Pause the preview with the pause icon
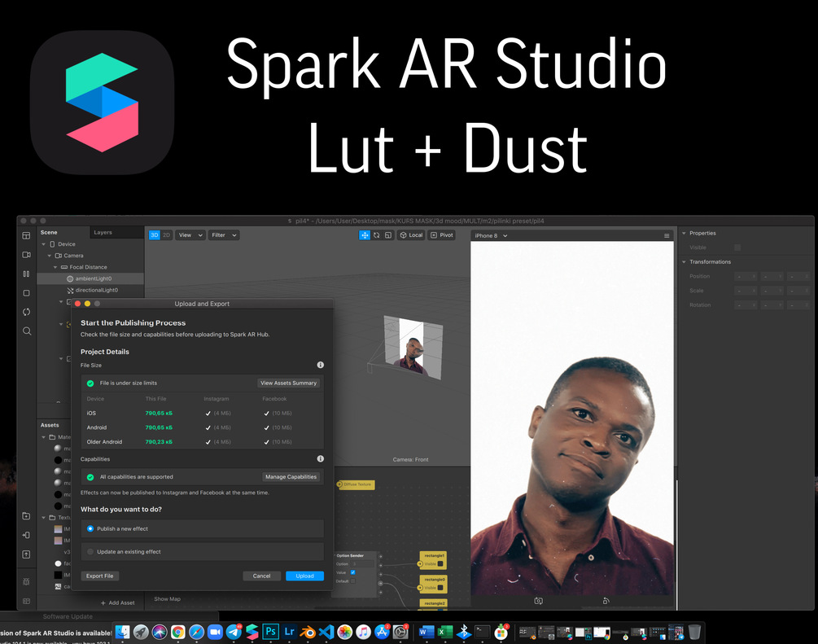Viewport: 818px width, 644px height. coord(26,274)
